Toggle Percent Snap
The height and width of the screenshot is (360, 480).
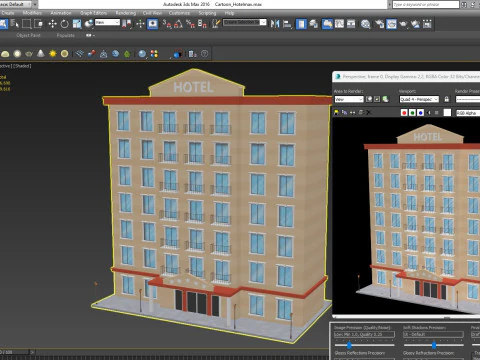[190, 24]
